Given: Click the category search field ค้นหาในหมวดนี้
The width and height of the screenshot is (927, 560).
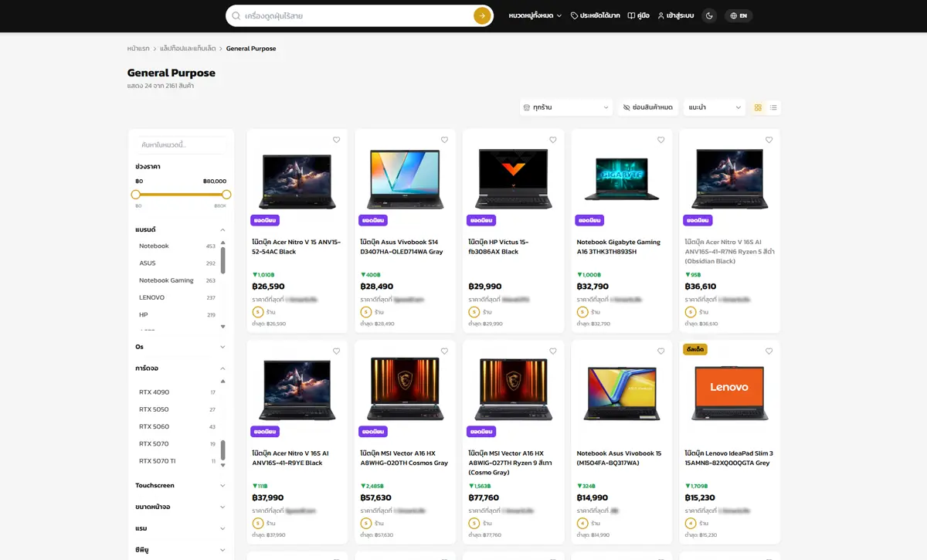Looking at the screenshot, I should [181, 144].
